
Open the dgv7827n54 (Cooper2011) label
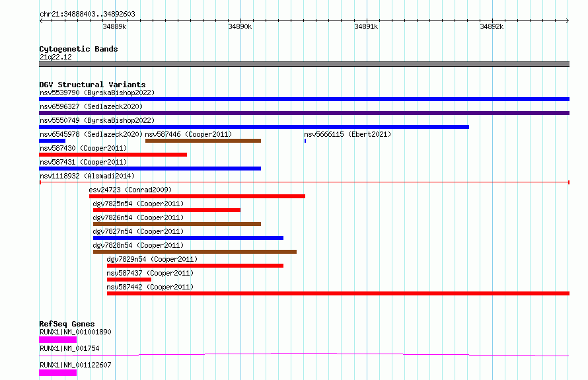[138, 231]
